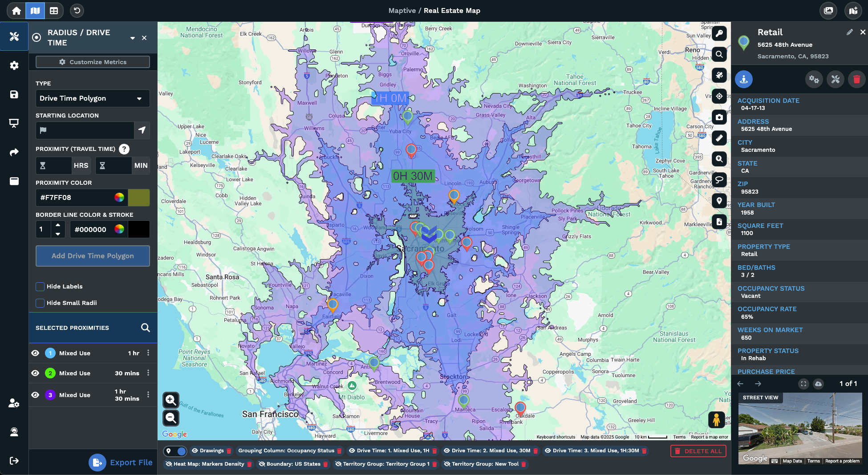Viewport: 868px width, 475px height.
Task: Switch to the map view tab
Action: pos(35,11)
